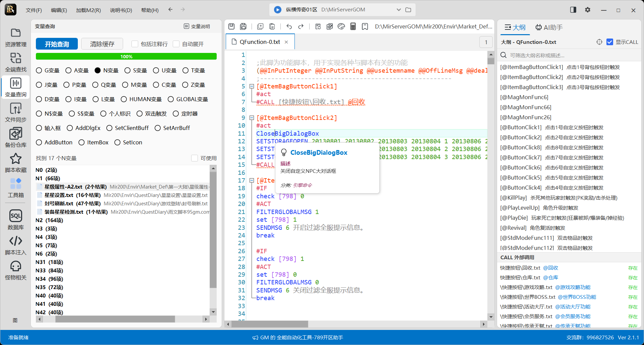Click the settings gear in title bar
Viewport: 644px width, 345px height.
coord(588,10)
